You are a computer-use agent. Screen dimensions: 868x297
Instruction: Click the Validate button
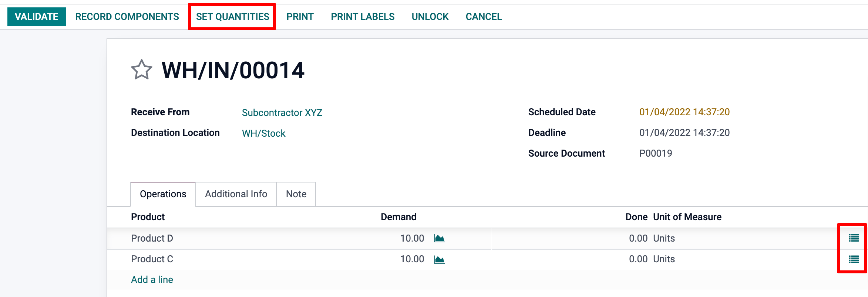36,17
